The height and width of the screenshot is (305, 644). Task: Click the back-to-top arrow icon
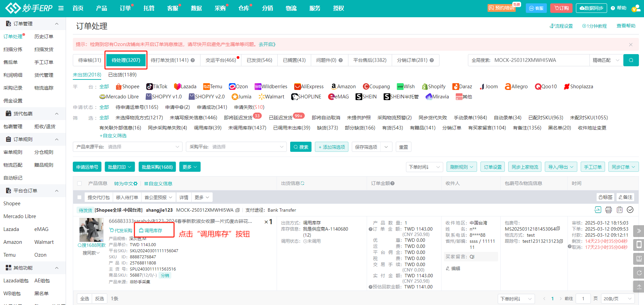(639, 286)
